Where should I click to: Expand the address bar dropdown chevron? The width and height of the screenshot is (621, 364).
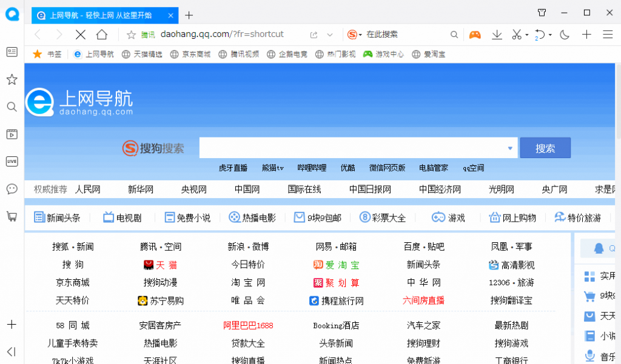[x=330, y=35]
